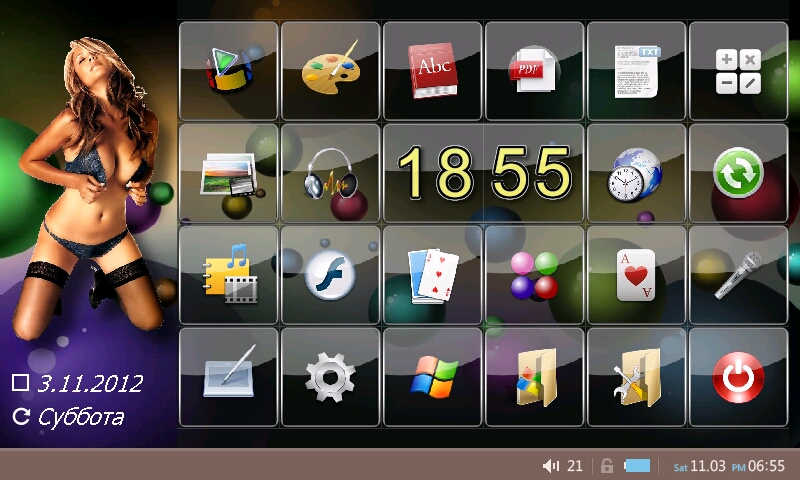Screen dimensions: 800x480
Task: Click the red power button tile
Action: point(738,377)
